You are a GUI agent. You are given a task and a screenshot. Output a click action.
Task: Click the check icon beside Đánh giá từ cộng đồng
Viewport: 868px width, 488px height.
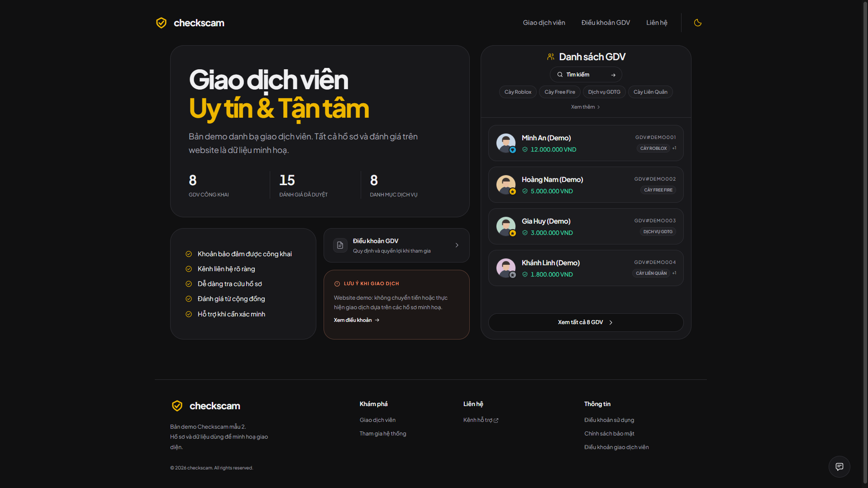[x=189, y=299]
